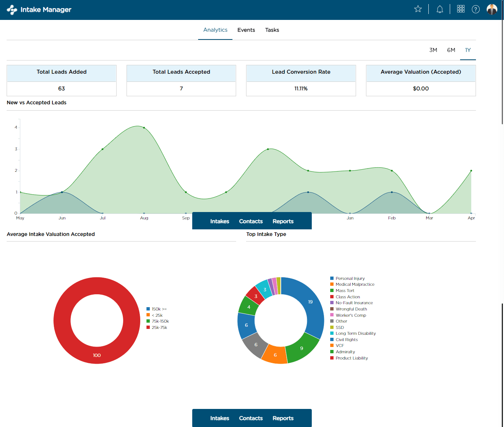Open Intakes from the bottom navigation
The height and width of the screenshot is (427, 504).
pyautogui.click(x=220, y=418)
